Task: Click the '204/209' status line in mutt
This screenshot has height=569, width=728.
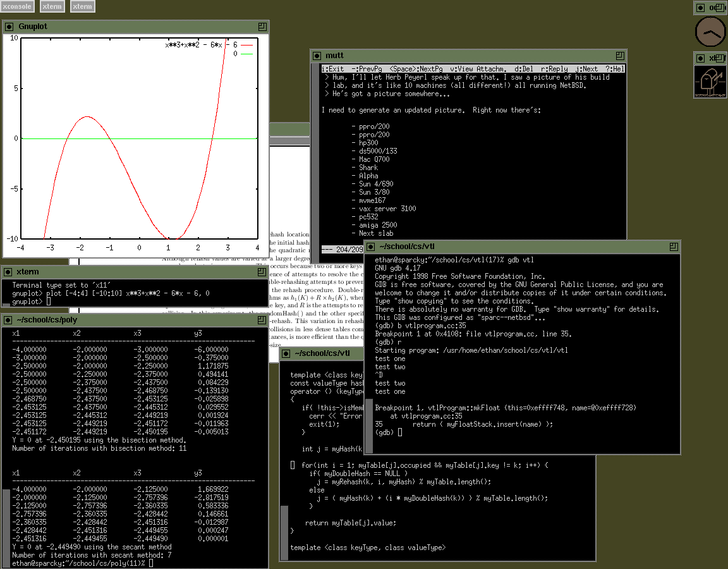Action: [x=343, y=250]
